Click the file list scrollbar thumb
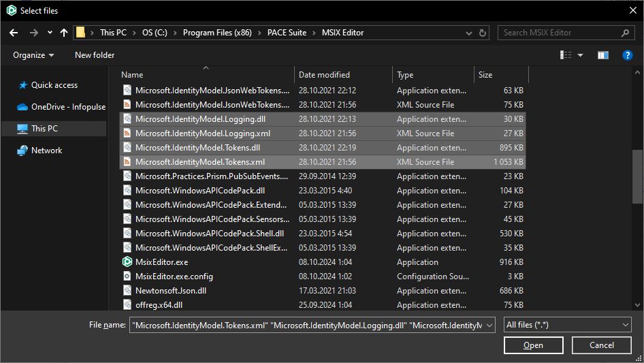644x363 pixels. (637, 177)
